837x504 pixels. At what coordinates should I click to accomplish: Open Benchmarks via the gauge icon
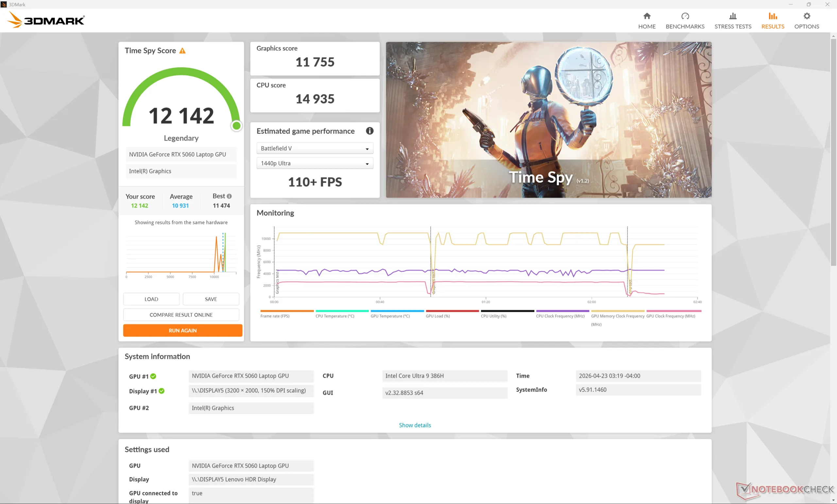click(x=685, y=16)
